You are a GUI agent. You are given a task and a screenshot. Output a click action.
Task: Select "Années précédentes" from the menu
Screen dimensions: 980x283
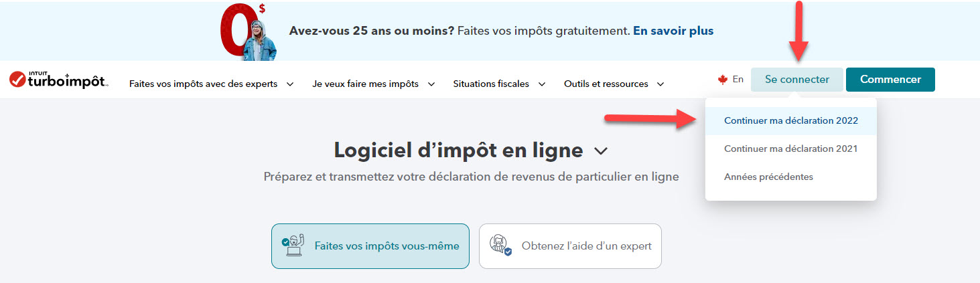(x=768, y=177)
